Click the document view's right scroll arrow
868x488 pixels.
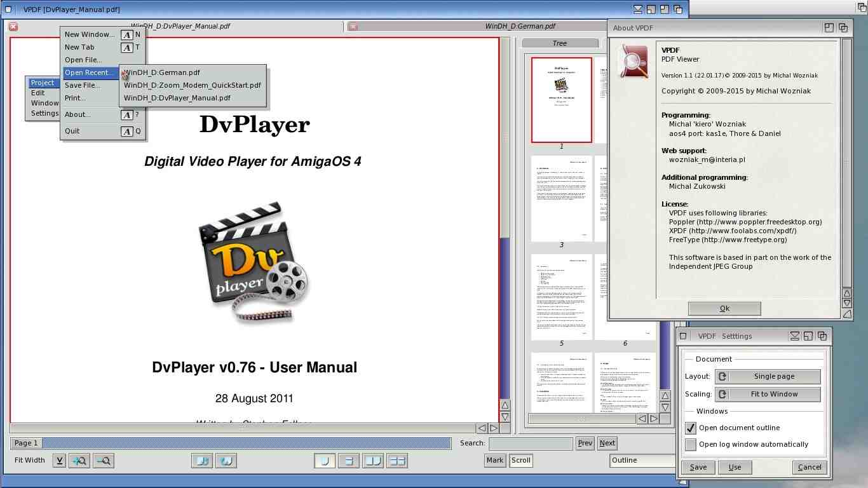click(494, 428)
